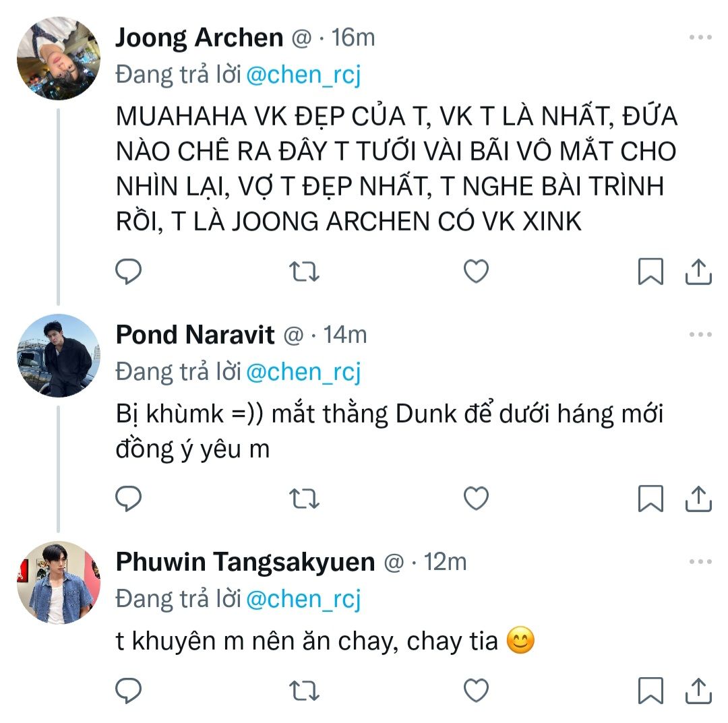Like Pond Naravit's tweet
Viewport: 728px width, 723px height.
point(477,499)
